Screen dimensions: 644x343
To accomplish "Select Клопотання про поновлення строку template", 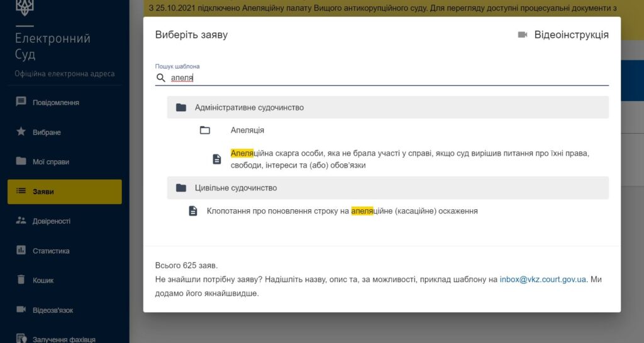I will [x=342, y=211].
